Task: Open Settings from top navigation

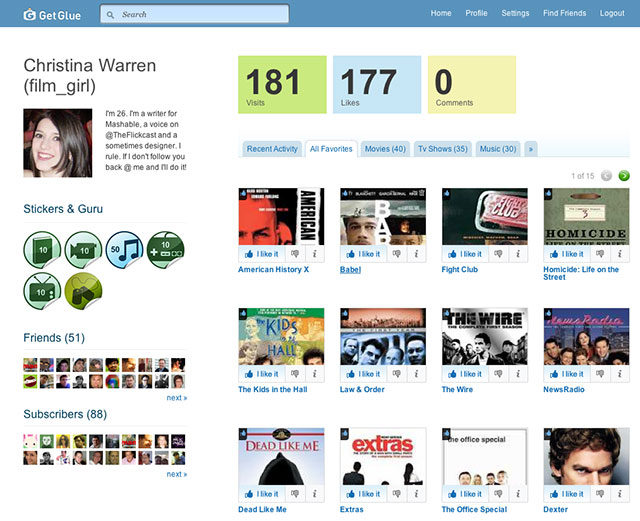Action: click(515, 13)
